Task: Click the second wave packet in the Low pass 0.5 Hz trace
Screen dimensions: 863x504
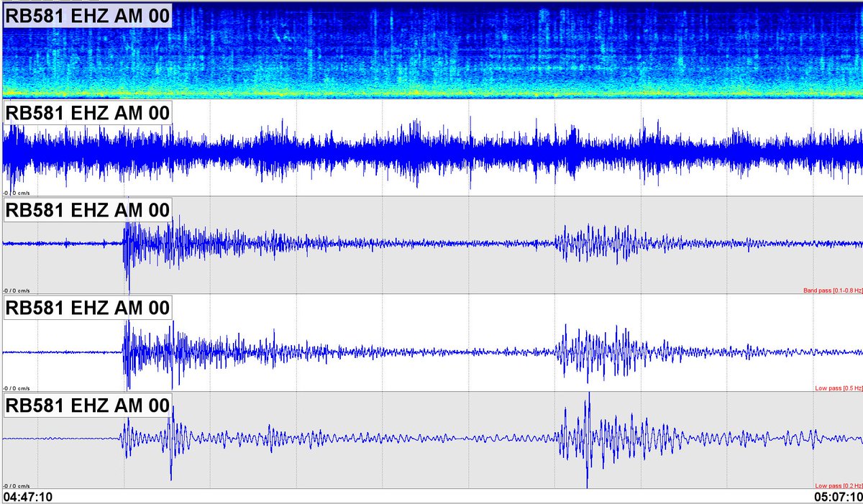Action: click(601, 352)
